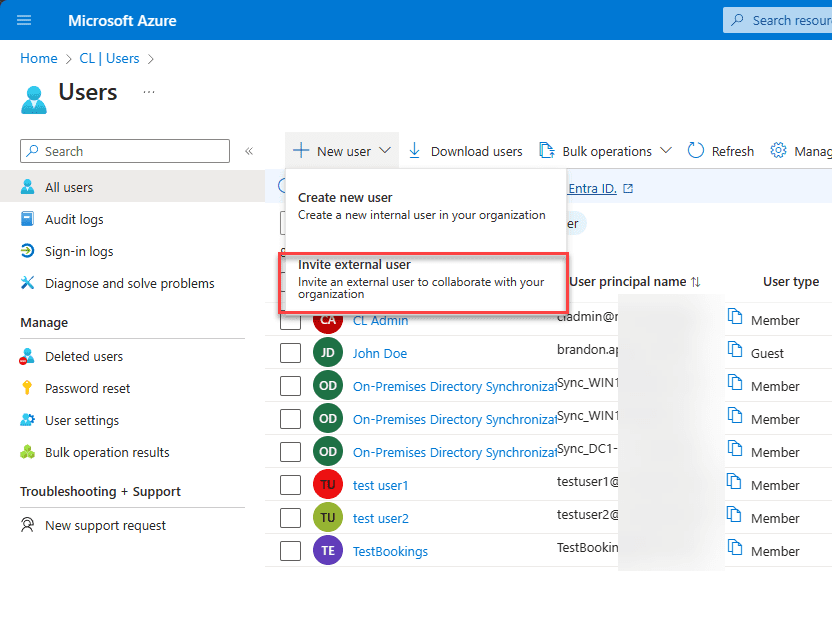Click the copy icon next to John Doe's Guest type
832x617 pixels.
point(735,350)
